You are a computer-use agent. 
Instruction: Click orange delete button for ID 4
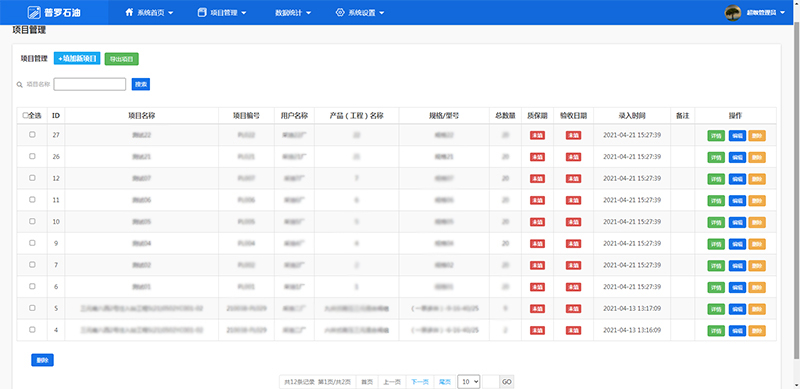[x=757, y=331]
